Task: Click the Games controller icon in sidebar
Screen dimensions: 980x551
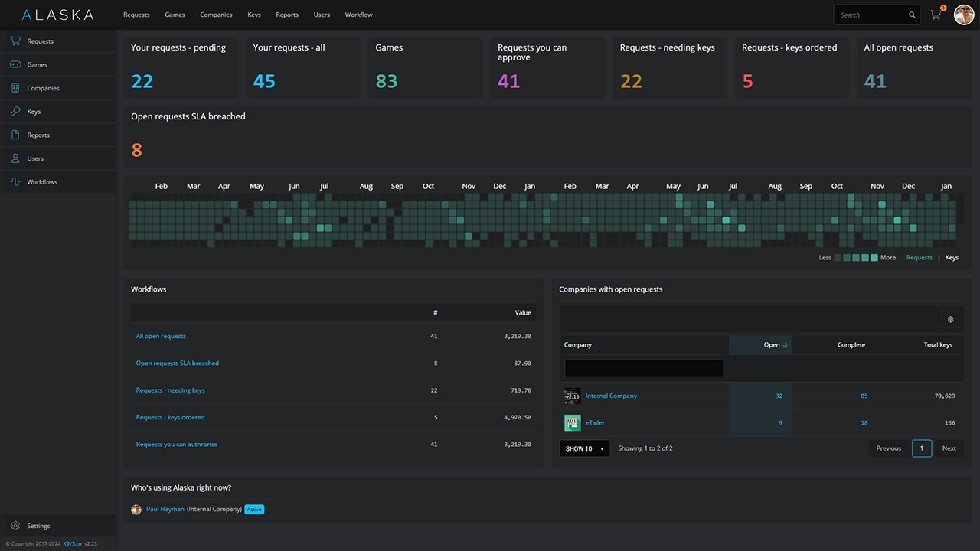Action: 15,65
